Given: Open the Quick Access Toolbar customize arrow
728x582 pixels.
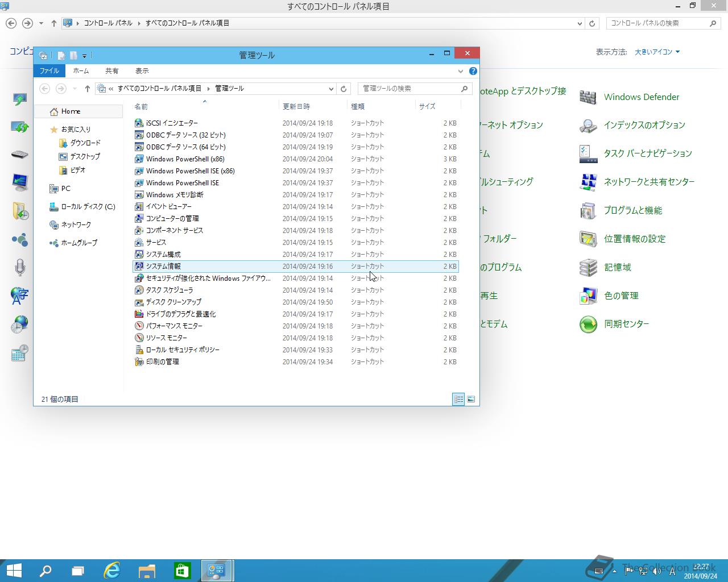Looking at the screenshot, I should click(x=84, y=56).
